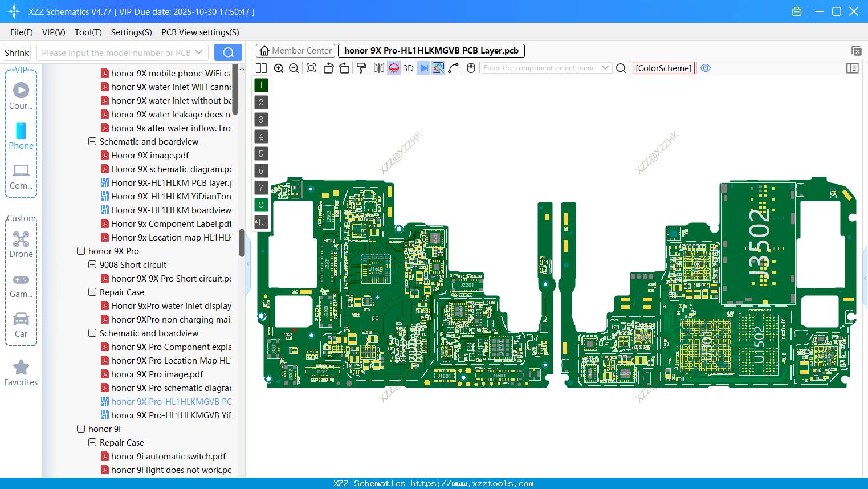
Task: Zoom out of the PCB view
Action: (x=294, y=68)
